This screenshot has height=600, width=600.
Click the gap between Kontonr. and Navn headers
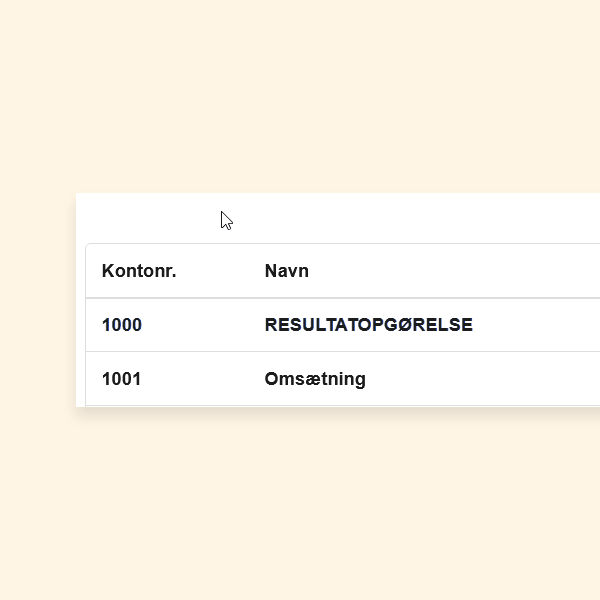point(220,271)
